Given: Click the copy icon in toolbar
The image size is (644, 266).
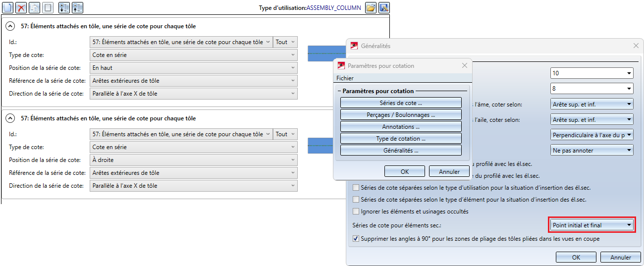Looking at the screenshot, I should [x=35, y=7].
